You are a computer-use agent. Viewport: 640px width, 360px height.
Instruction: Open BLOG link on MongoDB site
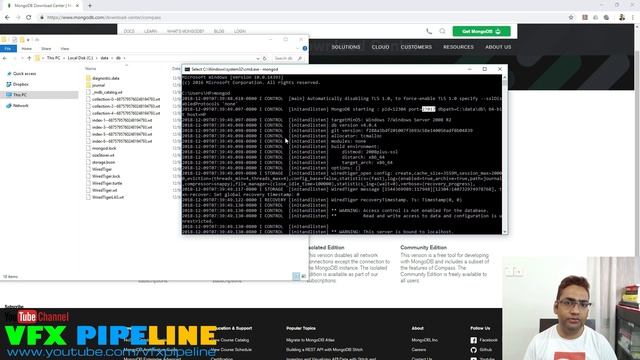tap(219, 31)
